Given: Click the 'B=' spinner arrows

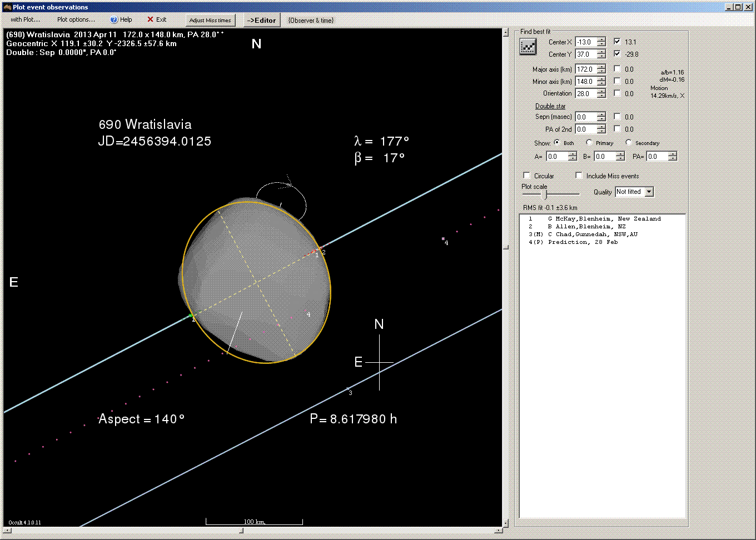Looking at the screenshot, I should tap(620, 157).
